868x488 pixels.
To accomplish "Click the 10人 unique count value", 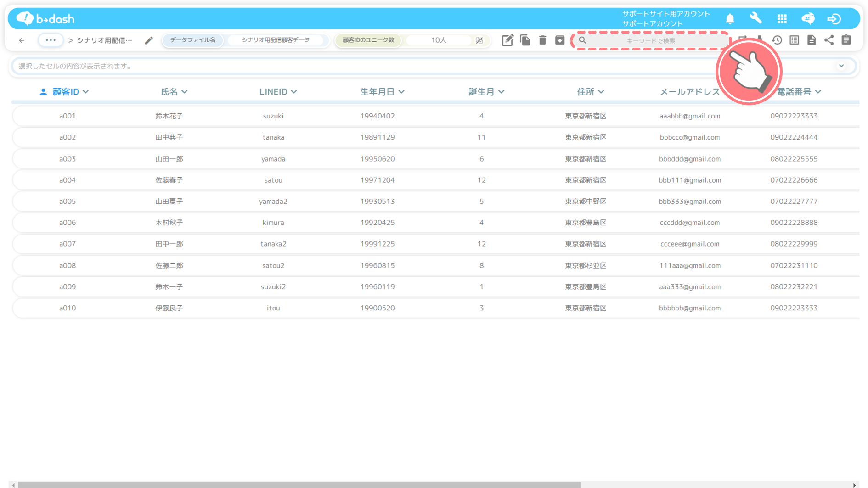I will click(x=439, y=40).
